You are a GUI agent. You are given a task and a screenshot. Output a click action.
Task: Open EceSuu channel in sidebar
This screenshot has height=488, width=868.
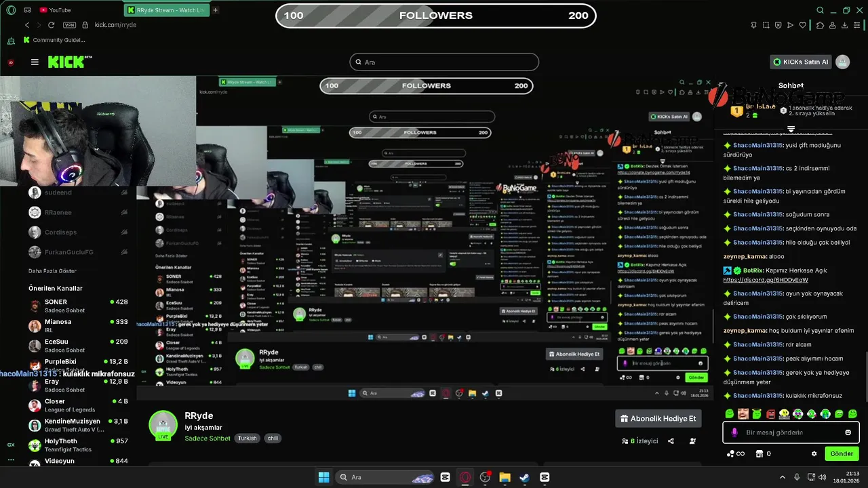click(x=78, y=346)
